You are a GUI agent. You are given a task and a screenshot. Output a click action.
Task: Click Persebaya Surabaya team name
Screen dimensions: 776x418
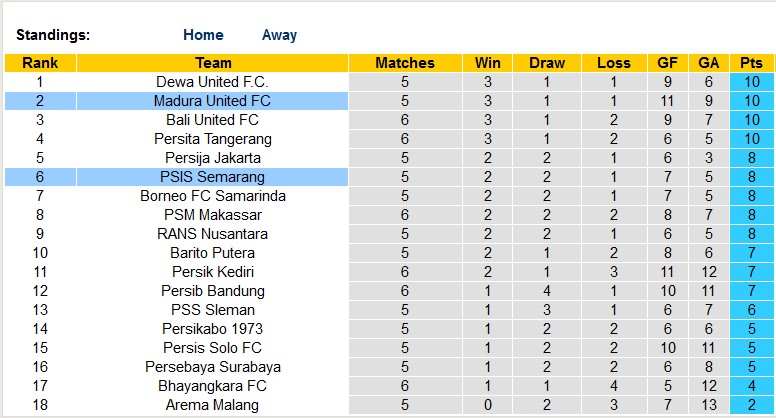[213, 367]
